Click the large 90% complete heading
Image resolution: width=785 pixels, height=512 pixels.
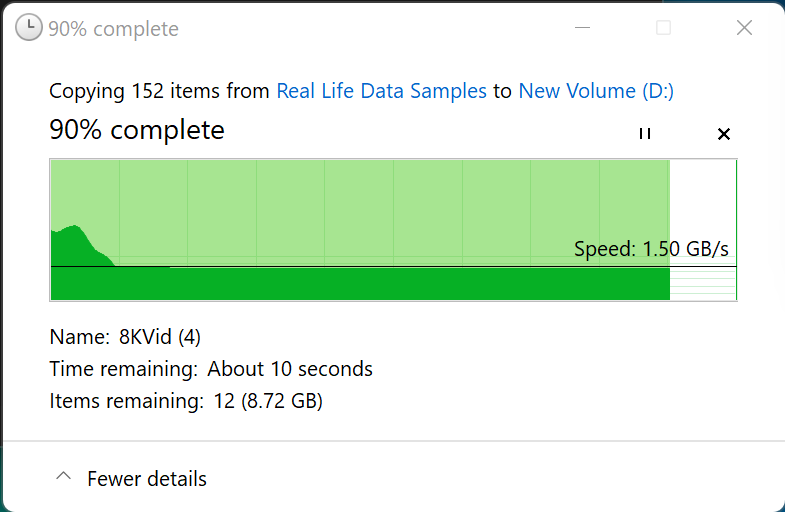(137, 130)
